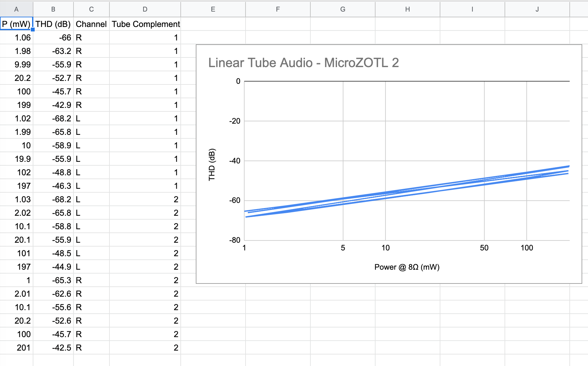Viewport: 588px width, 366px height.
Task: Click the cell containing 201
Action: click(x=16, y=348)
